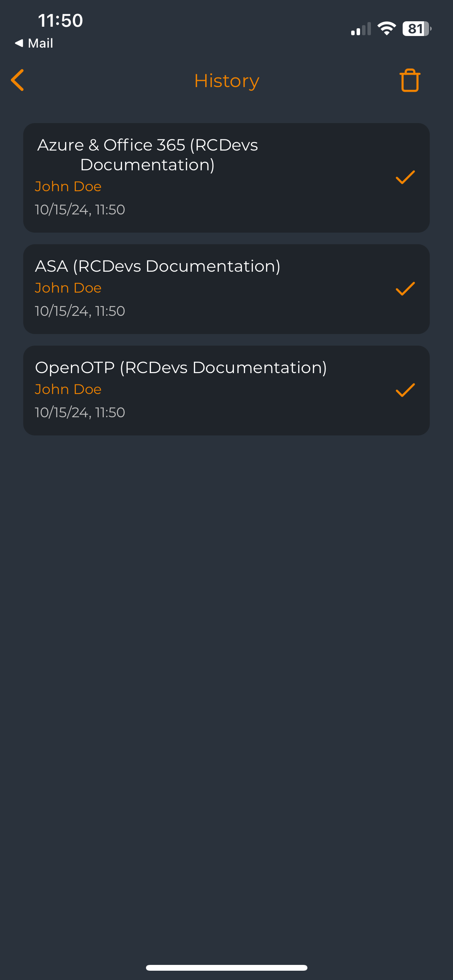Return to Mail via the status bar link
Screen dimensions: 453x980
point(34,43)
